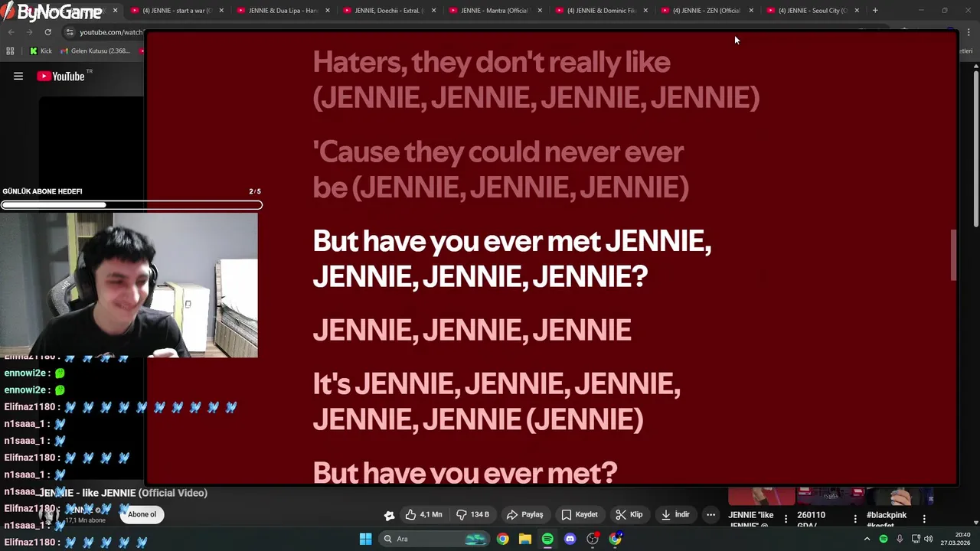Open File Explorer from the taskbar
The image size is (980, 551).
point(525,539)
